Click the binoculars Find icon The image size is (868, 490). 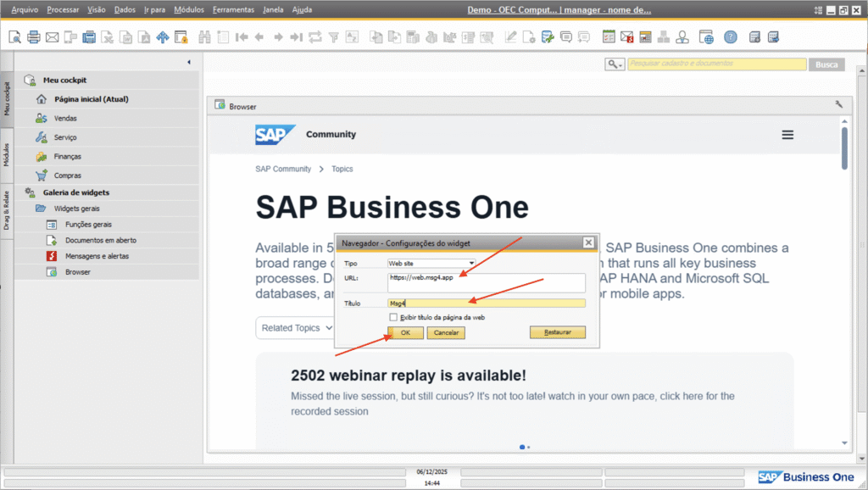coord(204,37)
